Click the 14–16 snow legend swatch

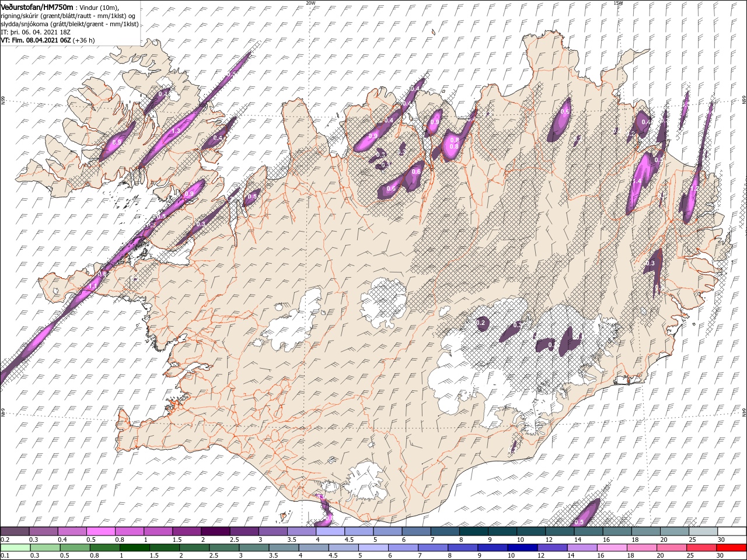pyautogui.click(x=589, y=531)
